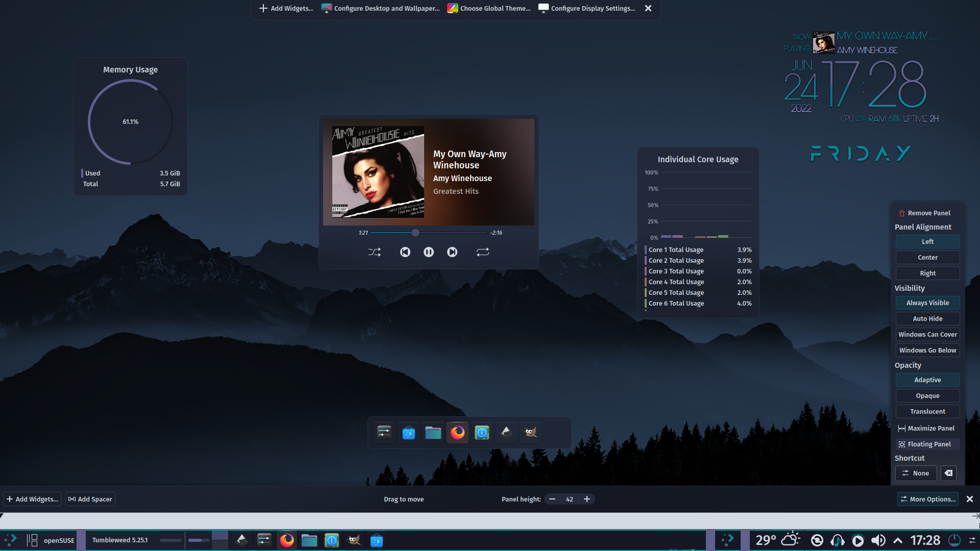Click the 17:28 panel clock
The image size is (980, 551).
(925, 540)
